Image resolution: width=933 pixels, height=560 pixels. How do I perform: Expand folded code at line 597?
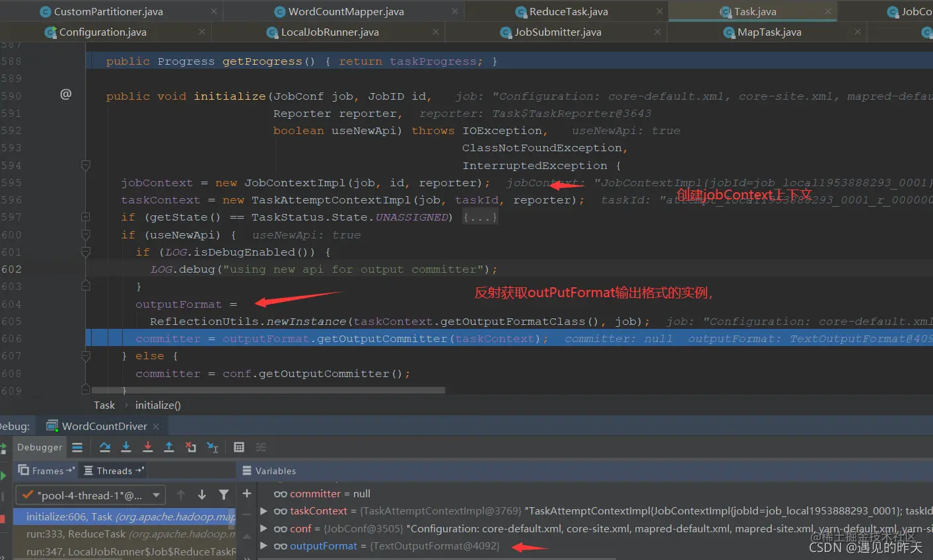point(85,217)
